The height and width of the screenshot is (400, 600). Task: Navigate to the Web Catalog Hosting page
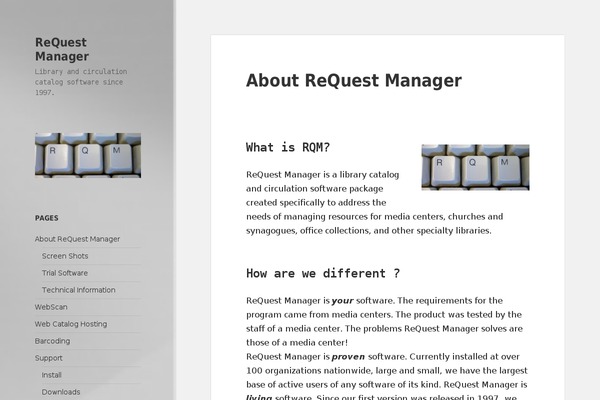71,324
